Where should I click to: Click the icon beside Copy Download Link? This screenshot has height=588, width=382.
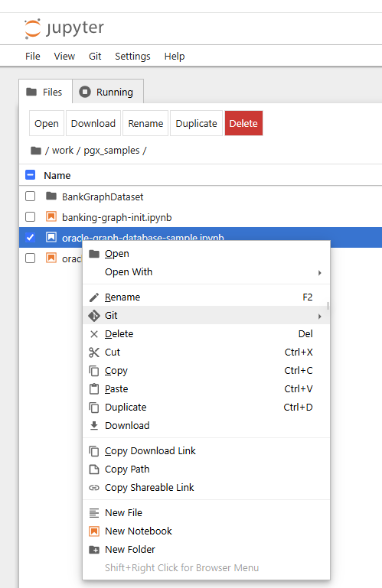[94, 451]
